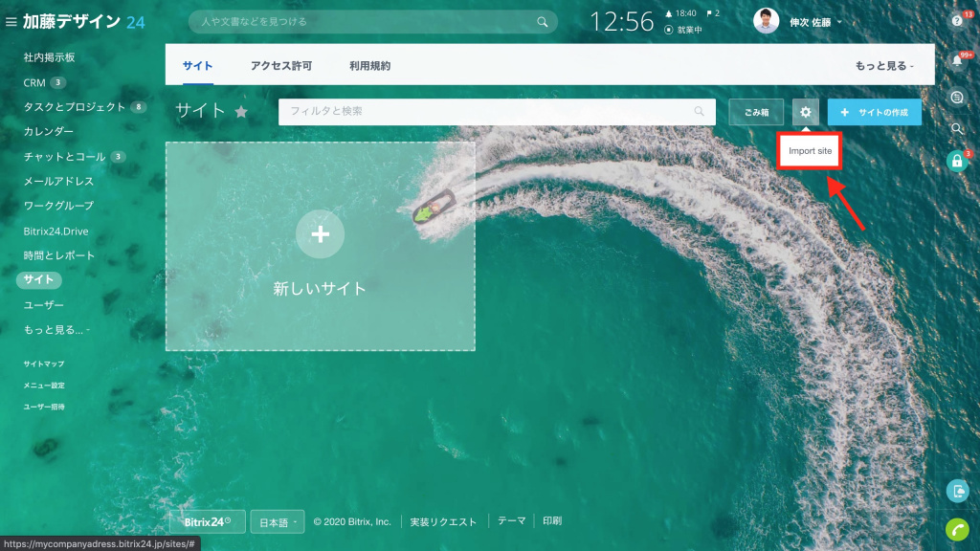Screen dimensions: 980x551
Task: Star the サイト page as favorite
Action: [241, 112]
